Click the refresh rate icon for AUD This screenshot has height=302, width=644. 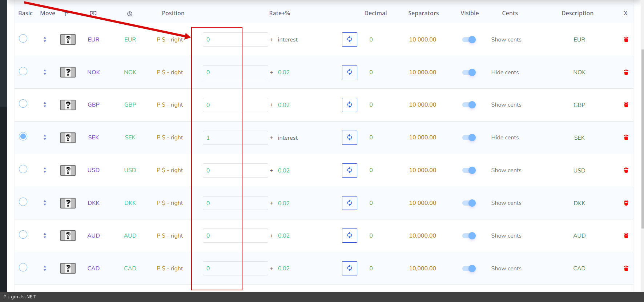click(x=349, y=235)
